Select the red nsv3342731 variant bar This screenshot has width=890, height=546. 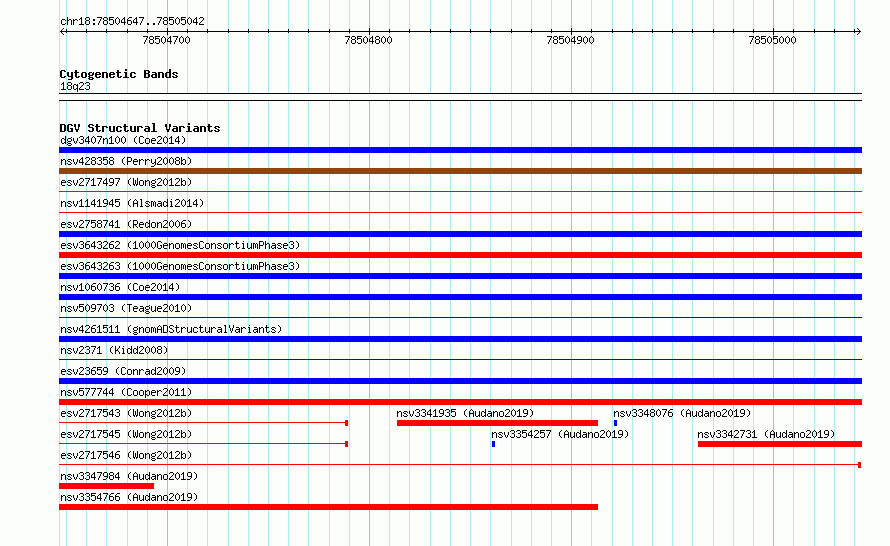point(780,444)
